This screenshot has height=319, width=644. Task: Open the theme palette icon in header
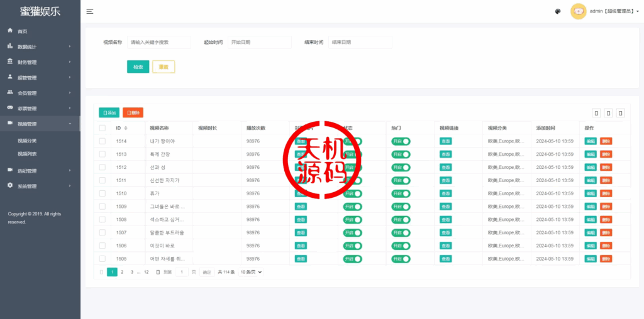(557, 11)
